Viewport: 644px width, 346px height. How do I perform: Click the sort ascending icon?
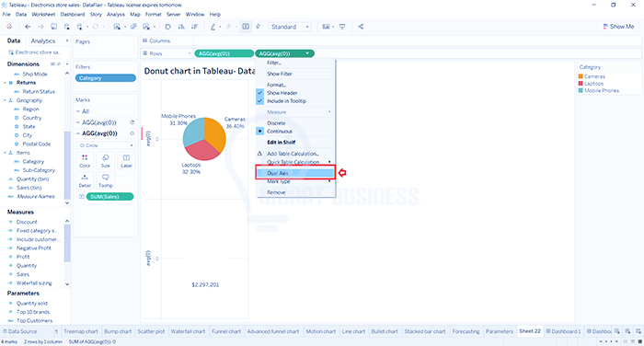(181, 27)
